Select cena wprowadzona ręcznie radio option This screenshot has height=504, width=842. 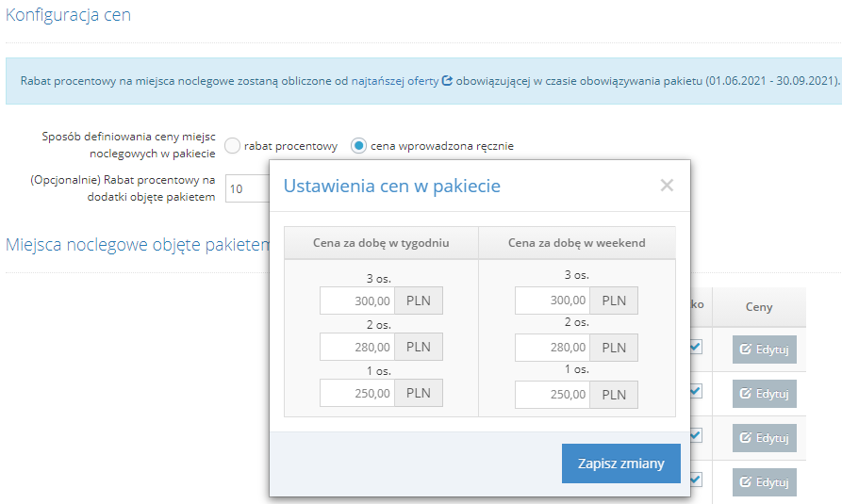pos(358,146)
